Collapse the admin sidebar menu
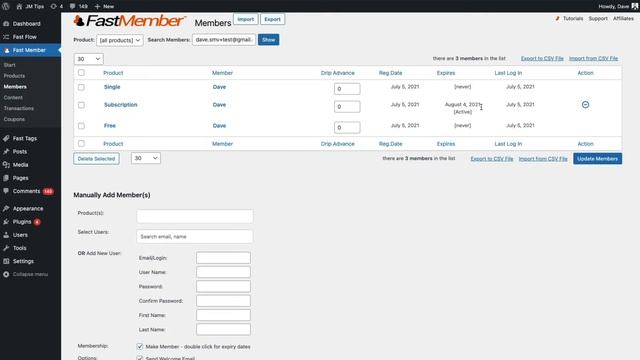This screenshot has width=640, height=360. pos(30,274)
